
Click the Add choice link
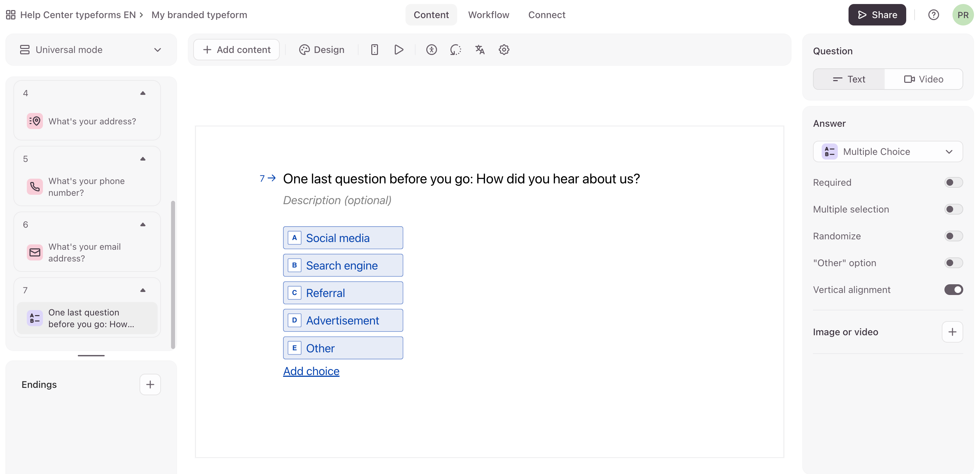click(311, 371)
